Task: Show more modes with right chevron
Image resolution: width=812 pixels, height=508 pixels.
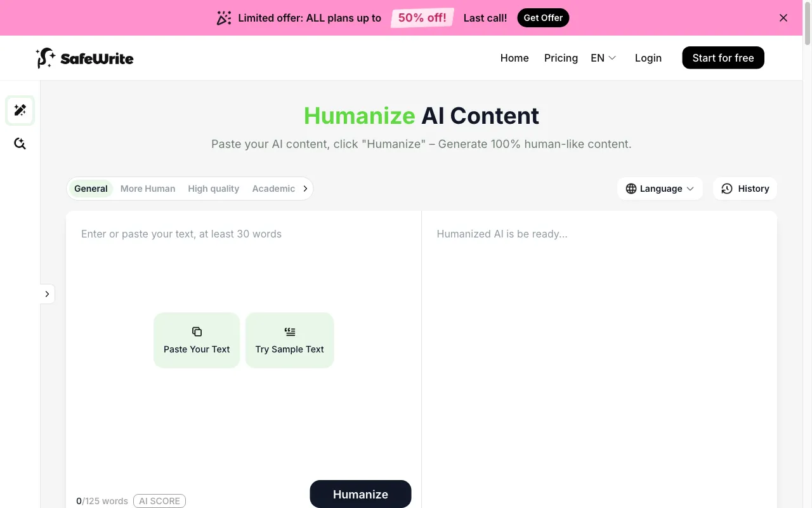Action: click(305, 189)
